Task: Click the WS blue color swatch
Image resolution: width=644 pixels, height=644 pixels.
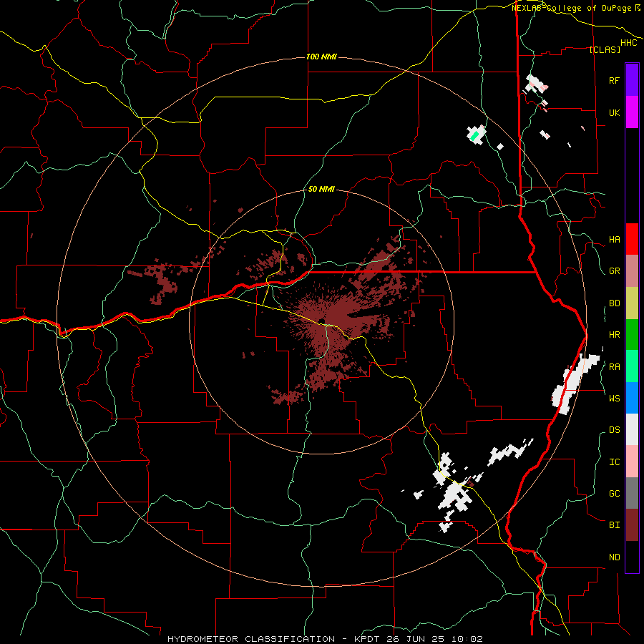Action: (632, 398)
